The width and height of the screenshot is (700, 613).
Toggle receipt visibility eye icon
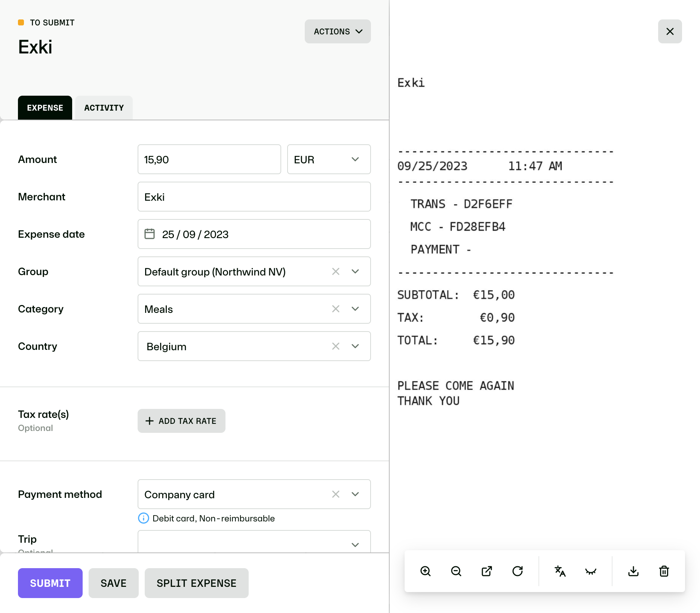pos(590,571)
